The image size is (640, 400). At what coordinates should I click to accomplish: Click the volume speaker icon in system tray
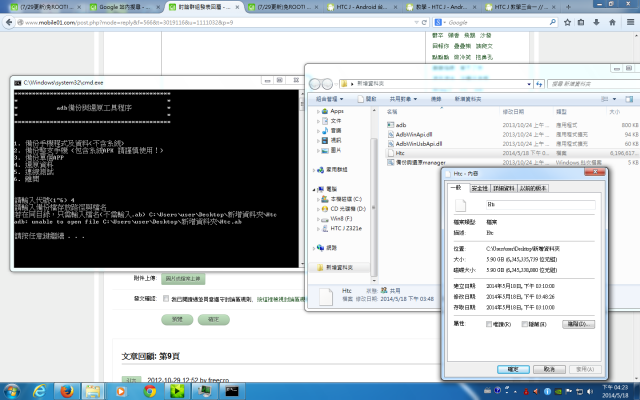(590, 391)
